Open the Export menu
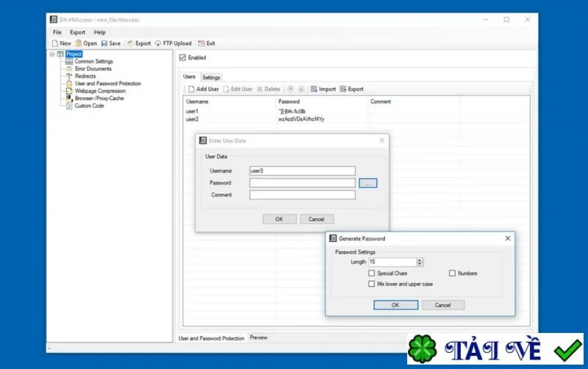 tap(78, 32)
